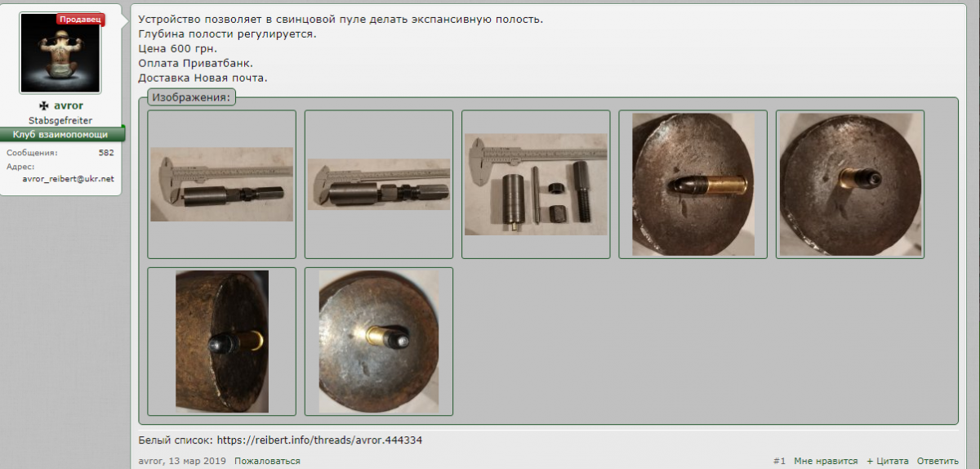Click the Сообщения count 582
This screenshot has width=980, height=469.
coord(106,153)
